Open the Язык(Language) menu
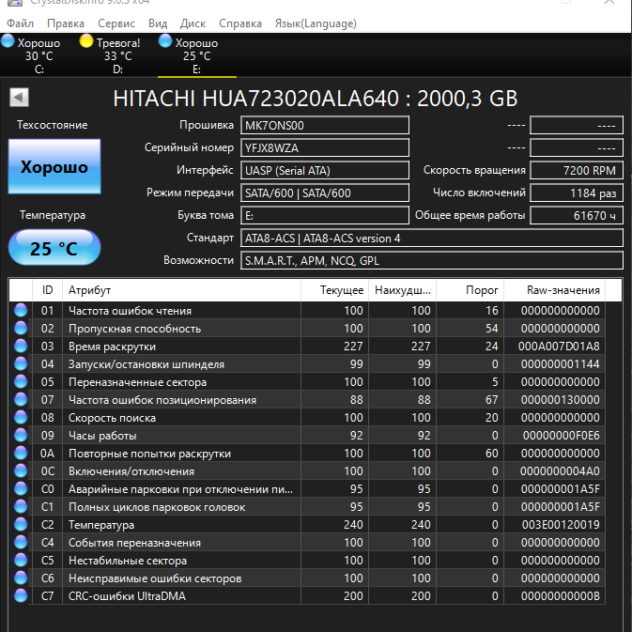The width and height of the screenshot is (632, 632). pos(316,23)
